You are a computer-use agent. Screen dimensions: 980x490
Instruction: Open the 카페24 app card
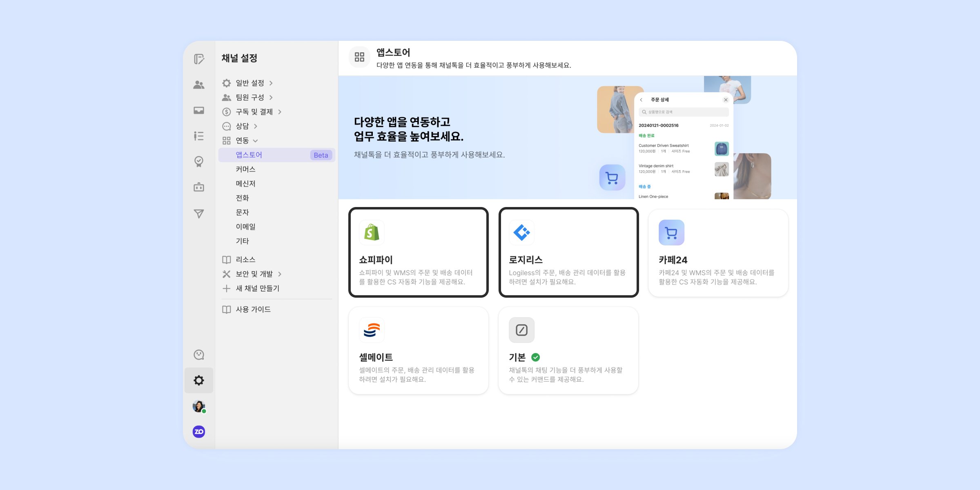click(718, 252)
